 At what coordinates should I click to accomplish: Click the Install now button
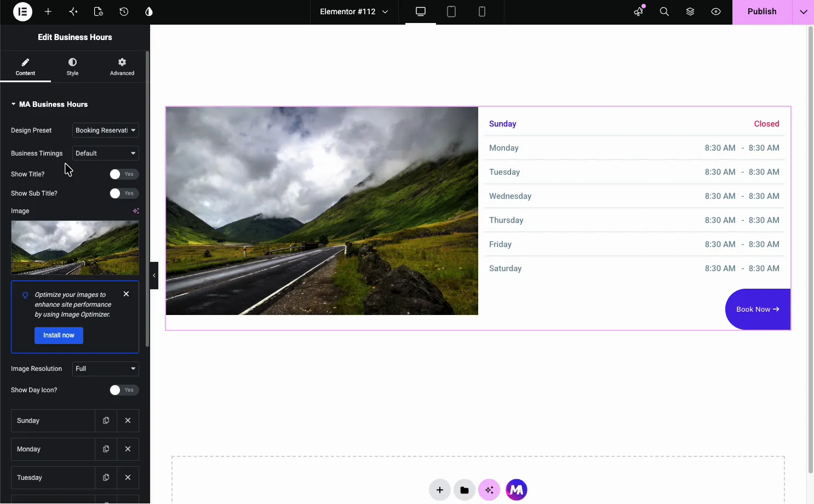point(59,335)
